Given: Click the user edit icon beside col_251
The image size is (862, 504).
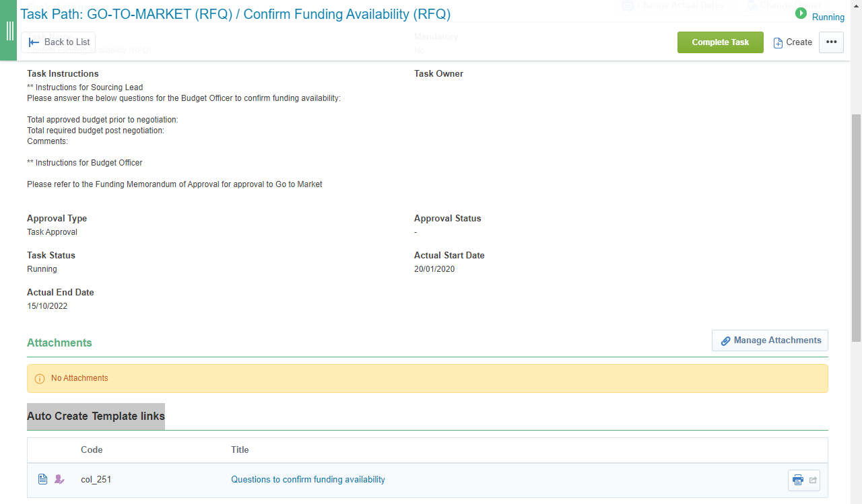Looking at the screenshot, I should pos(59,480).
